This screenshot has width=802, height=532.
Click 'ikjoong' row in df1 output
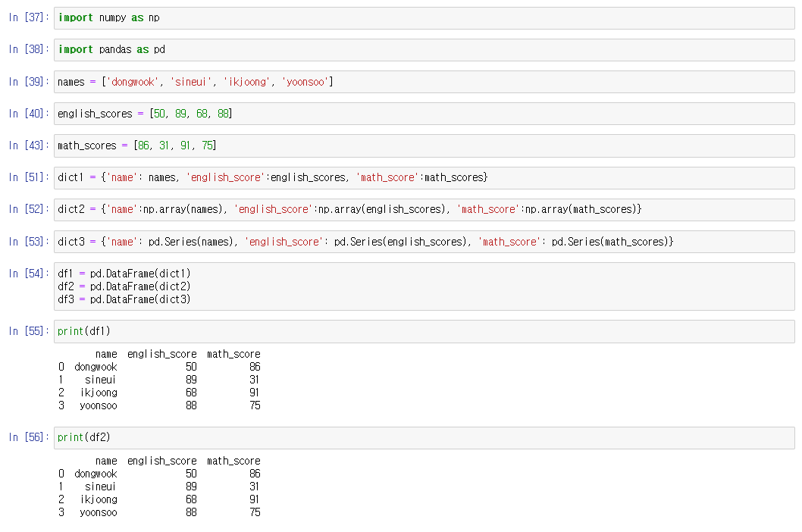pyautogui.click(x=159, y=393)
